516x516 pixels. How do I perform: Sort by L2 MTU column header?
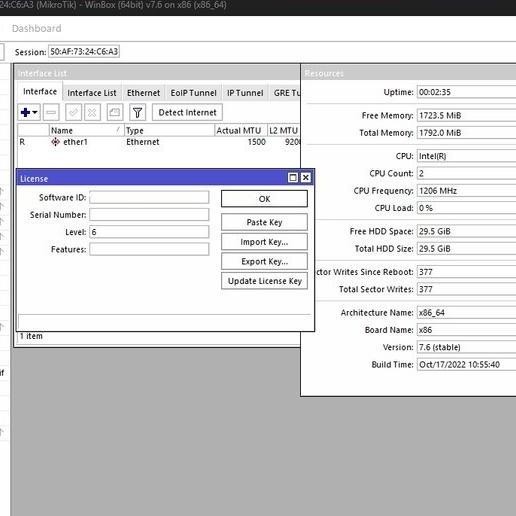[x=284, y=130]
